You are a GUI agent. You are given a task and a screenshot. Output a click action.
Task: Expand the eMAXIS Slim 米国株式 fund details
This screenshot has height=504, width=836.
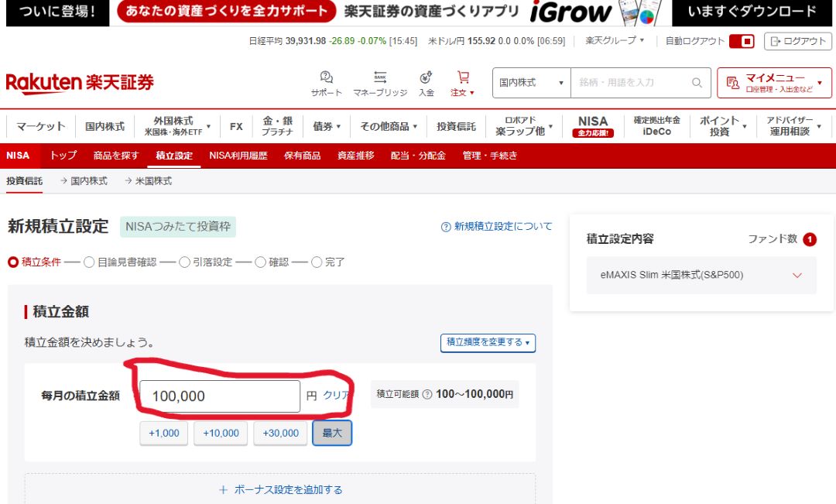point(797,274)
